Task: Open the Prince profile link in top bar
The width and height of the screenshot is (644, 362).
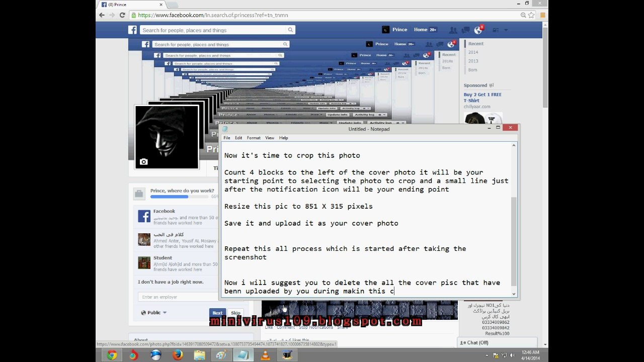Action: click(394, 30)
